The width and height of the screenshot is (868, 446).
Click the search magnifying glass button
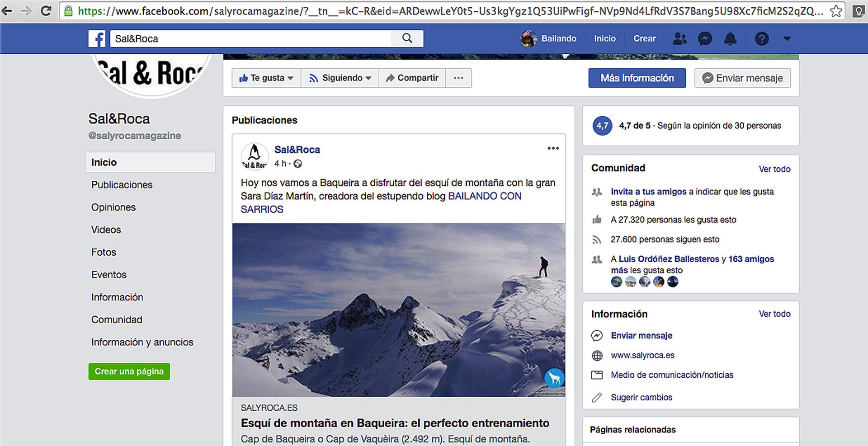click(x=407, y=38)
